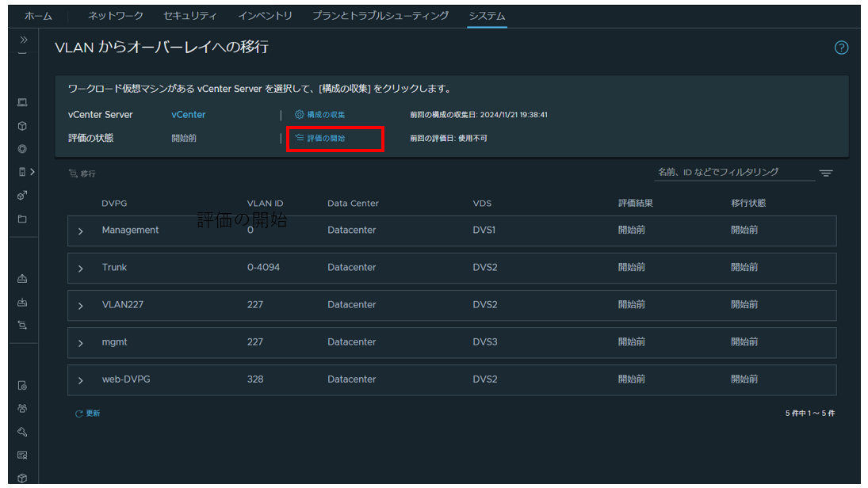Click the 構成の収集 link

tap(326, 115)
